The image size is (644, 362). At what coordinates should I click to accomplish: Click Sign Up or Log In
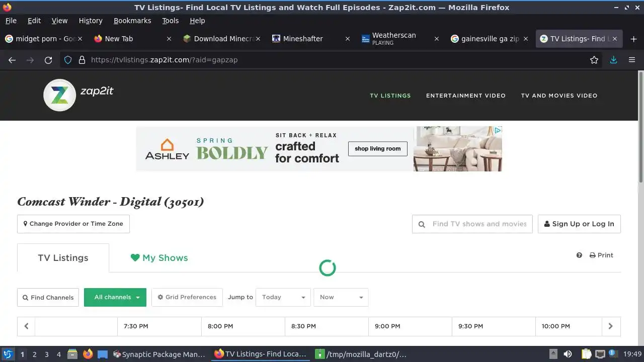pos(579,224)
